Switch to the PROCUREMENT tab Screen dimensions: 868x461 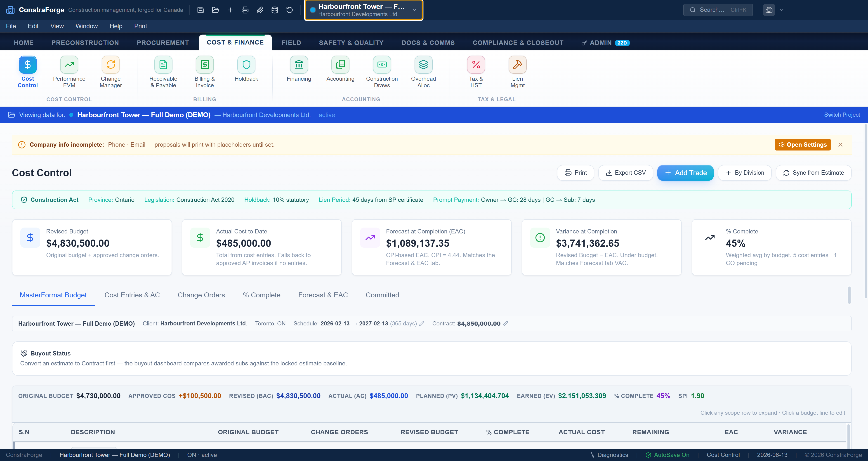click(163, 43)
